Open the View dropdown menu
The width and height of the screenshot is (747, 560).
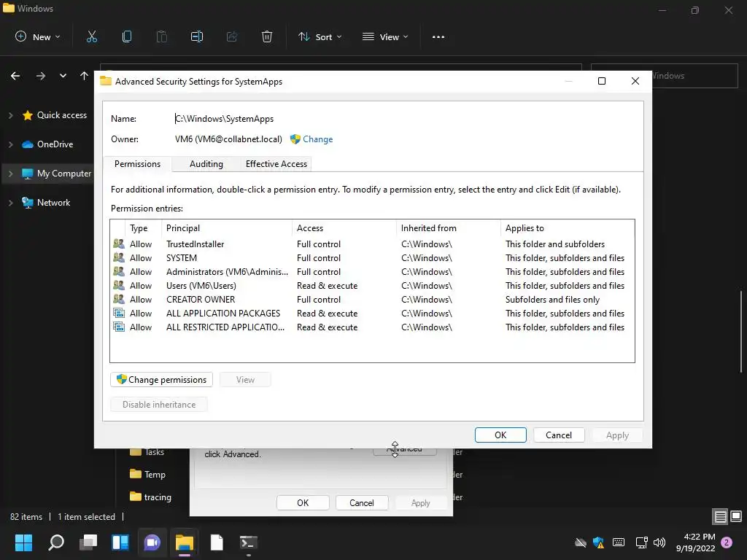(x=385, y=36)
